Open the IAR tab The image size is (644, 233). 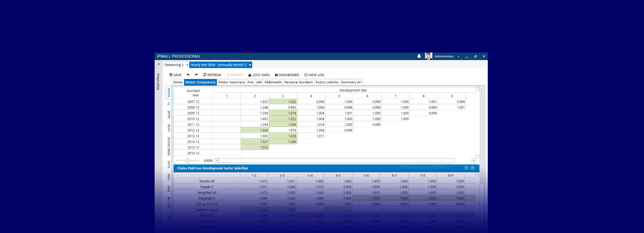(x=259, y=82)
